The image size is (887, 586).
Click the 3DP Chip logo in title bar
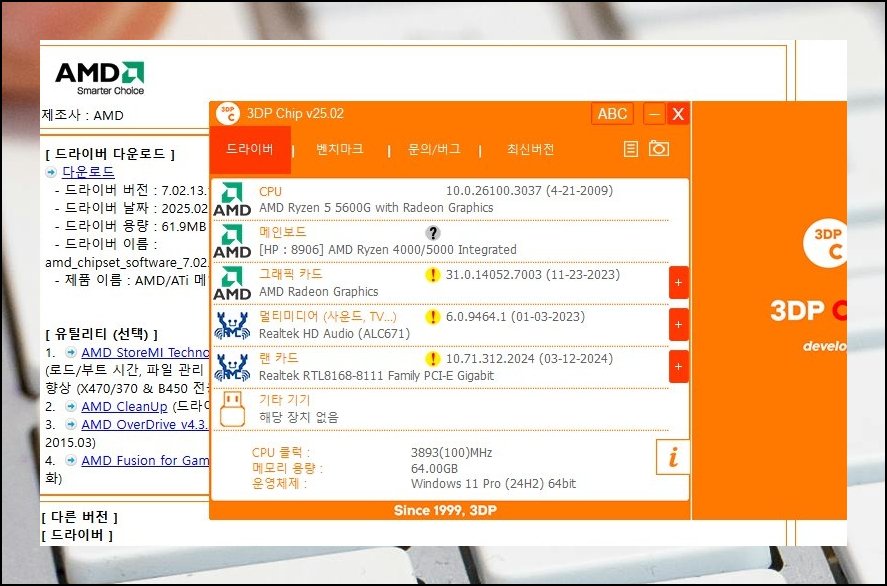[x=227, y=114]
